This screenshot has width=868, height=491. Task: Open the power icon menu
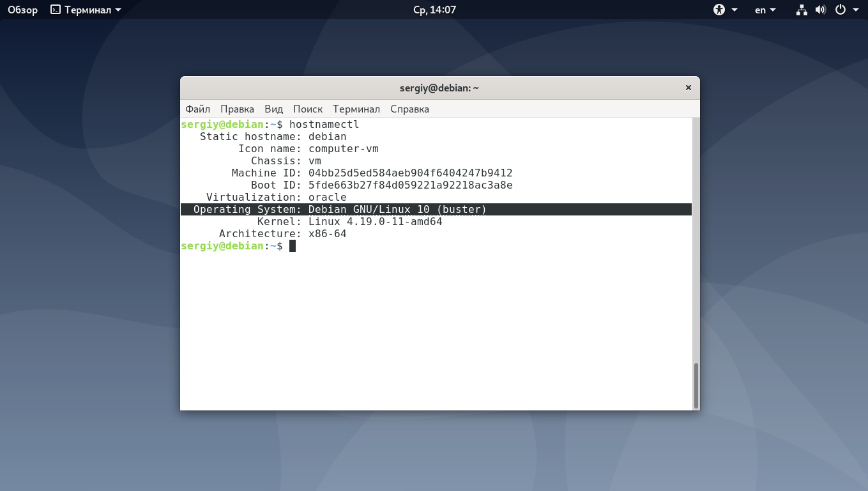(839, 10)
